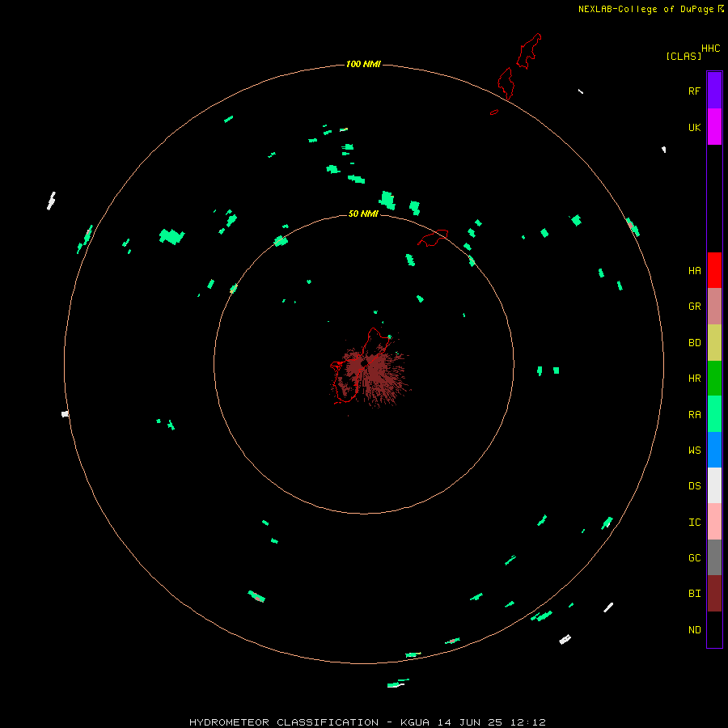The image size is (728, 728).
Task: Click the brown biological clutter at radar center
Action: [x=371, y=374]
